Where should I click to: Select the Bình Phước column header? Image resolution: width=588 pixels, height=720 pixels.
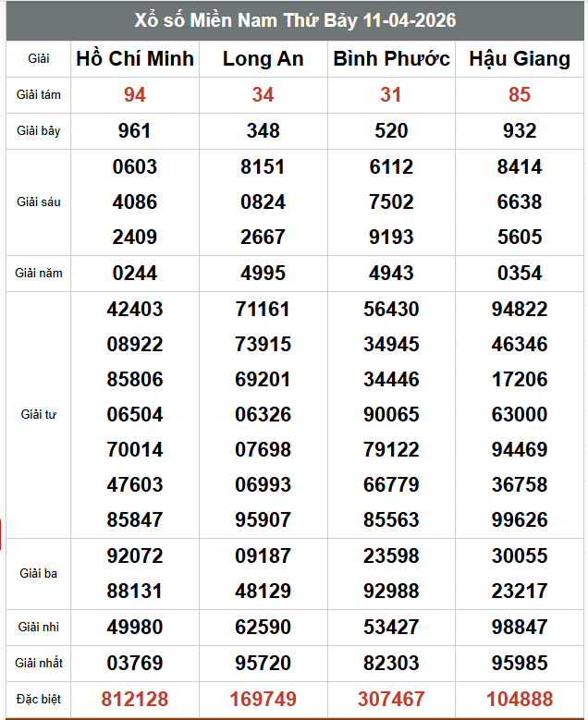(x=391, y=59)
